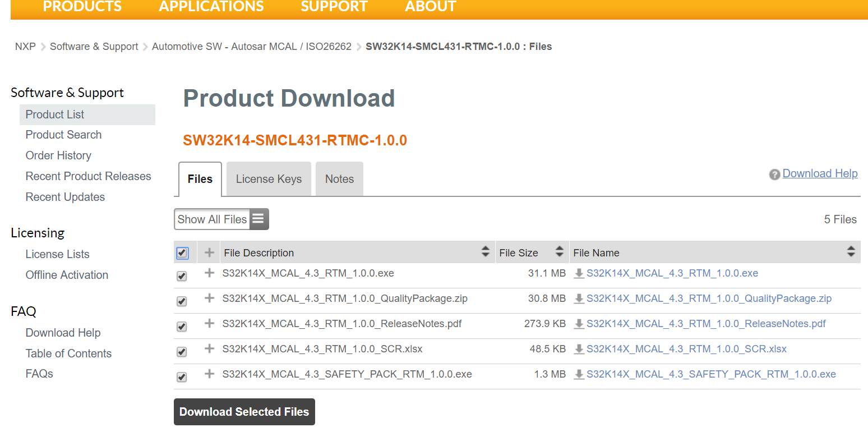The width and height of the screenshot is (868, 441).
Task: Open the SUPPORT menu
Action: coord(334,7)
